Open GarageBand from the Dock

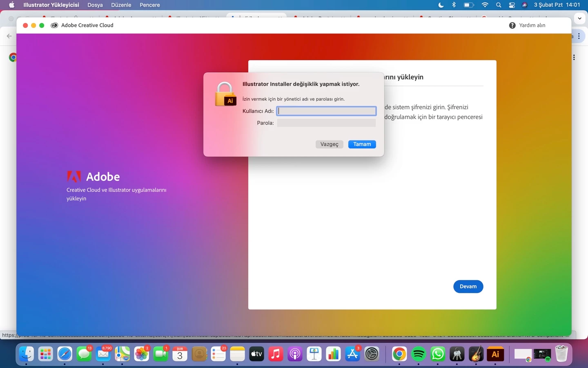476,354
